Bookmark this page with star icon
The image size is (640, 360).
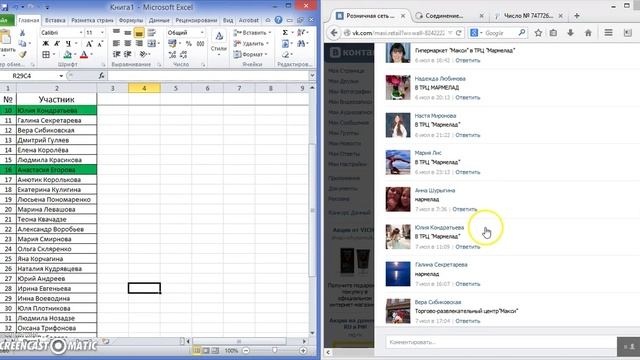pyautogui.click(x=538, y=33)
